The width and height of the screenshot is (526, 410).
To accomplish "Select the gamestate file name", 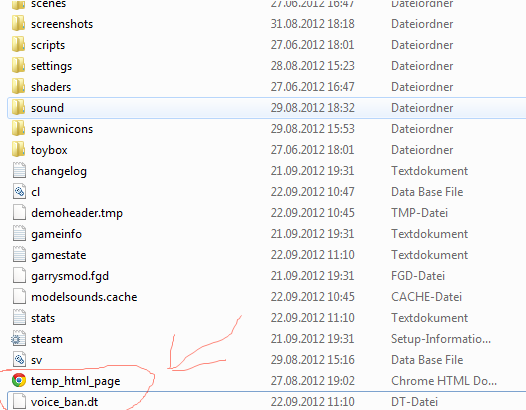I will coord(59,255).
